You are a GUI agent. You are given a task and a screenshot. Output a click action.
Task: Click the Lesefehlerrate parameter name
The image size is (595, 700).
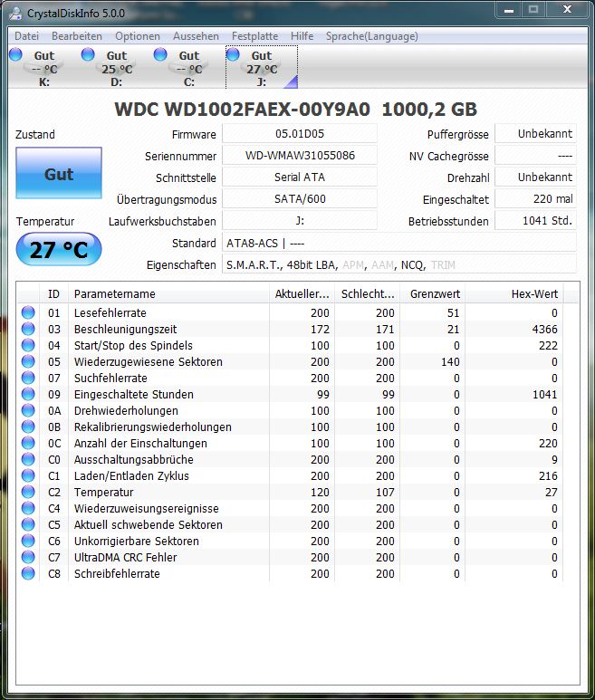110,312
